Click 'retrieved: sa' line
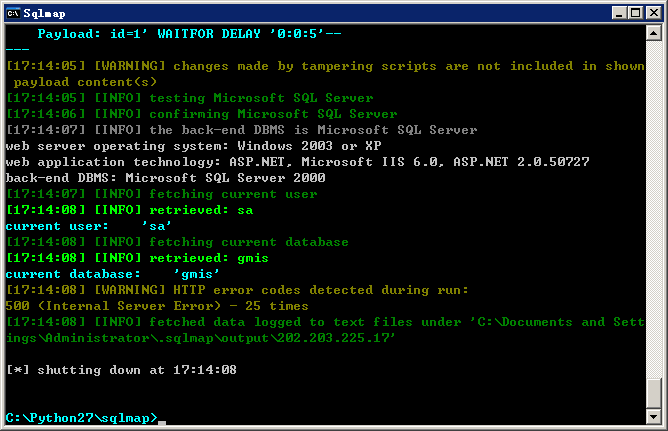This screenshot has height=431, width=668. [x=130, y=210]
